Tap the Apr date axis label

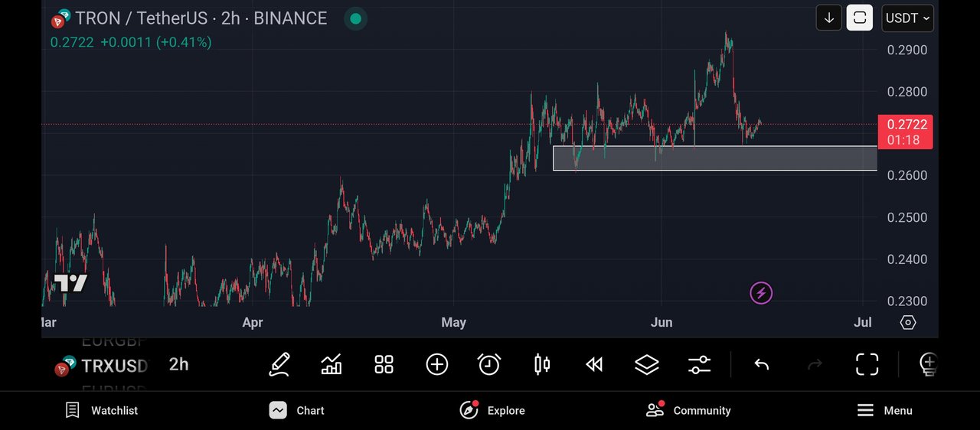coord(253,323)
